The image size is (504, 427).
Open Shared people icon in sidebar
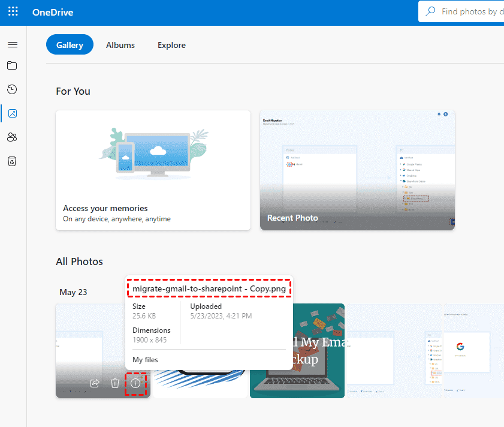tap(12, 137)
